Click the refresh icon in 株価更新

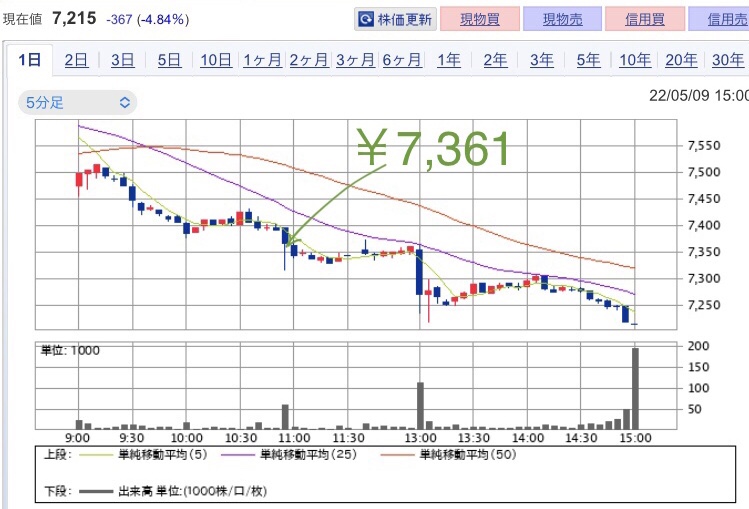(x=366, y=19)
